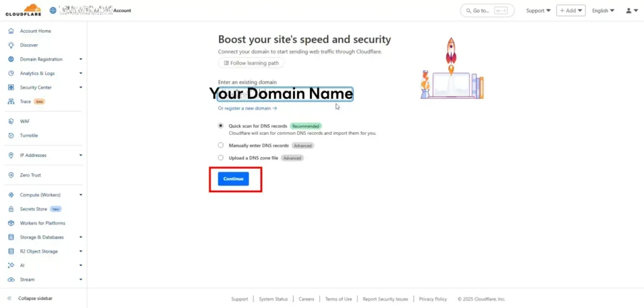Open Report Security Issues footer link
Image resolution: width=644 pixels, height=308 pixels.
point(386,299)
